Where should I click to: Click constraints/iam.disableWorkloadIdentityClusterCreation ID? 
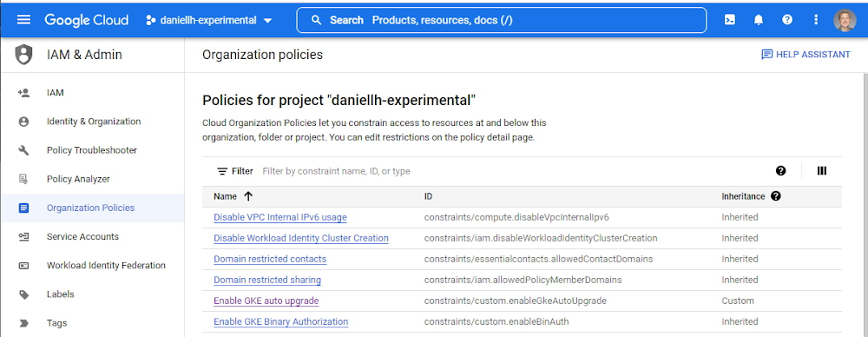point(541,238)
